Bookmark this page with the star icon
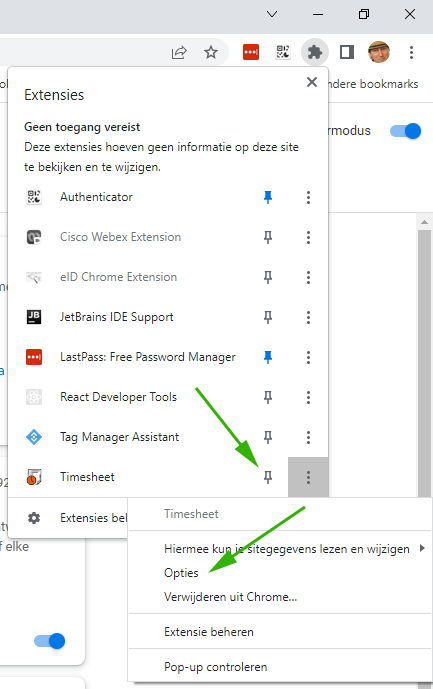 211,53
